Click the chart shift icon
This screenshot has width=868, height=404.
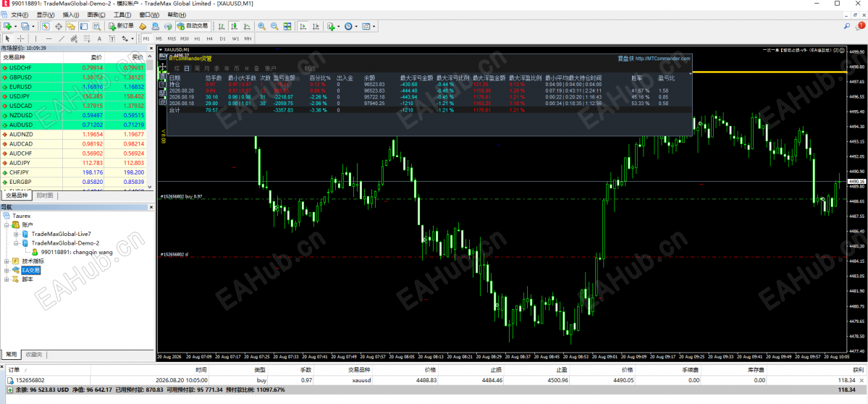[x=316, y=26]
